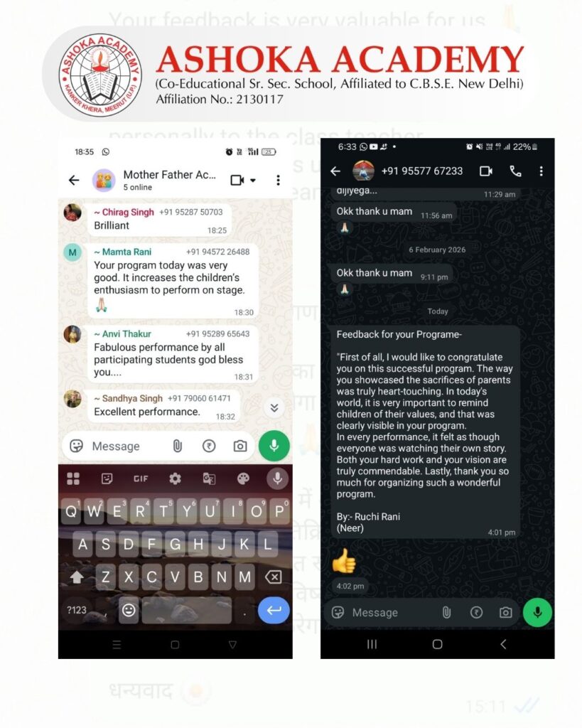The image size is (582, 728).
Task: Open keyboard translate icon
Action: pos(209,478)
